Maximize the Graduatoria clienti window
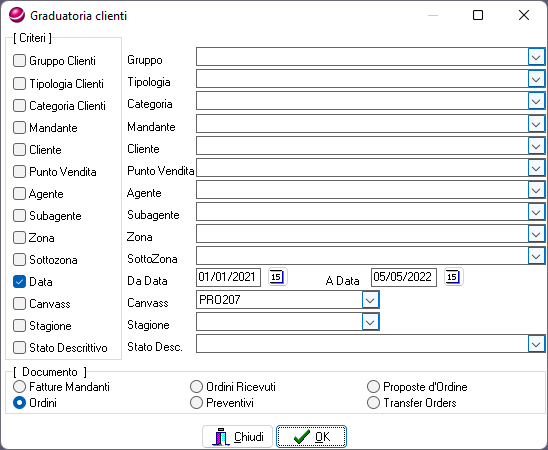The image size is (548, 450). pyautogui.click(x=478, y=15)
